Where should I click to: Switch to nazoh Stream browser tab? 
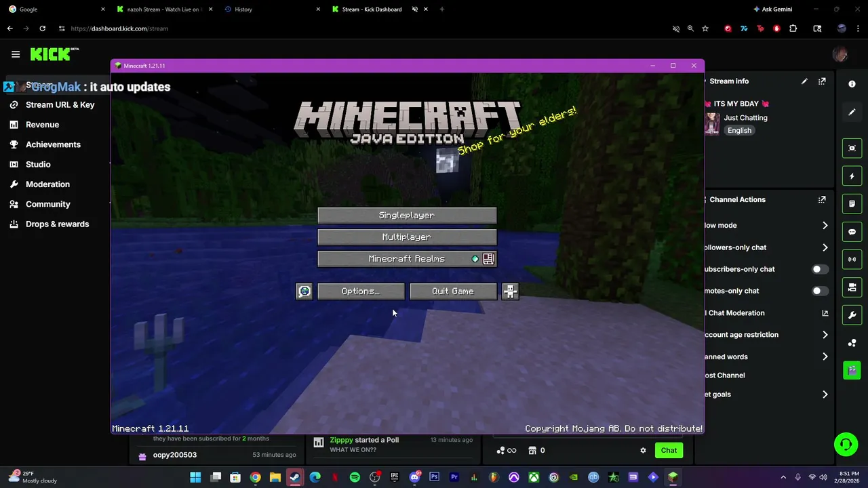(x=165, y=9)
